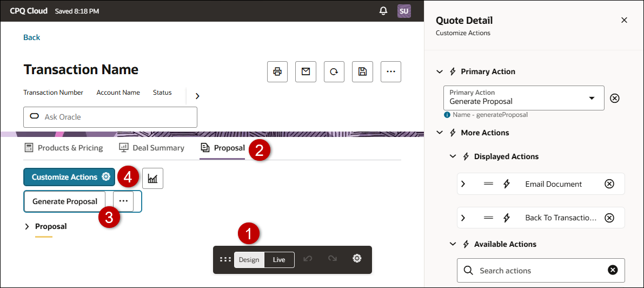Open the Primary Action dropdown

pyautogui.click(x=592, y=98)
